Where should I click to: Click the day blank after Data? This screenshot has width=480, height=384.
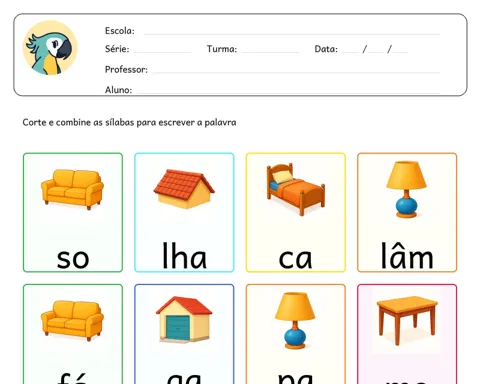[x=351, y=51]
